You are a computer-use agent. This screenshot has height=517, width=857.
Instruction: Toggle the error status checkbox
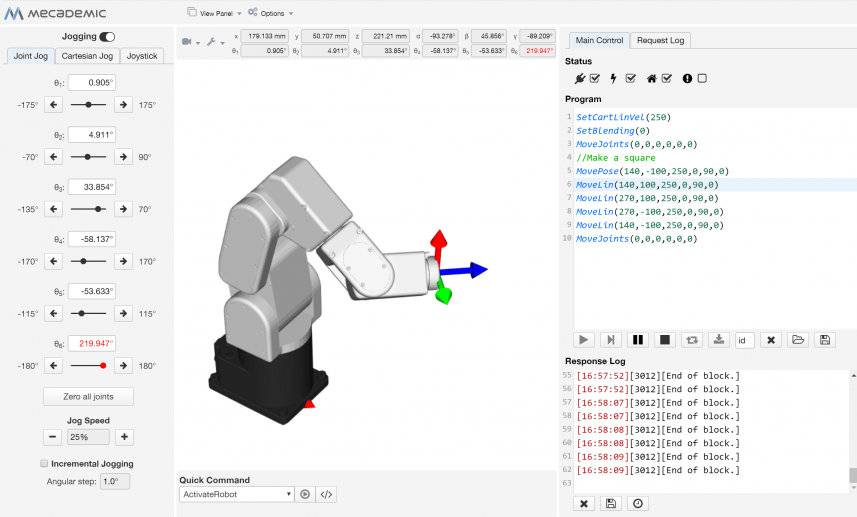(x=702, y=78)
